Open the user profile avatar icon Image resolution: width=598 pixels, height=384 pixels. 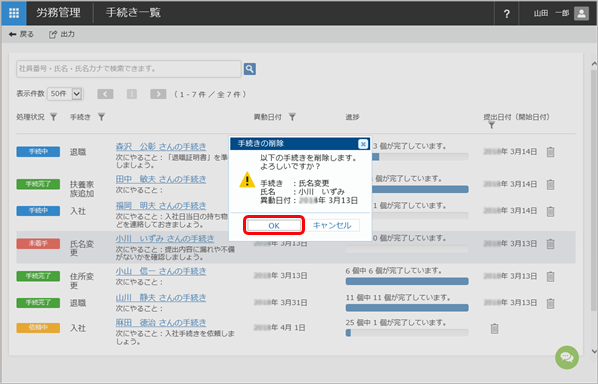pyautogui.click(x=582, y=14)
